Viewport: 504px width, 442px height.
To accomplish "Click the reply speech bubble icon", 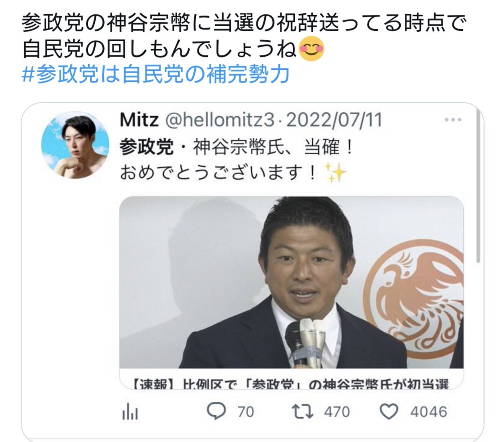I will 217,412.
